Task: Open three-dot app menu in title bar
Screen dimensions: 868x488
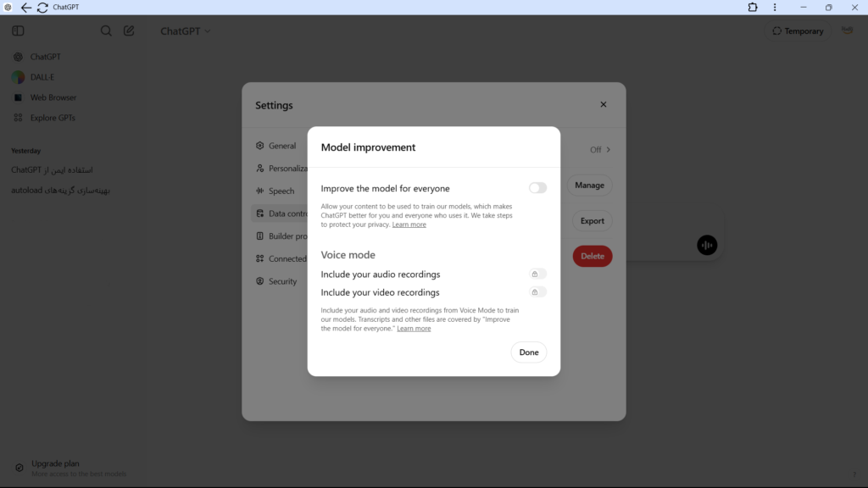Action: [x=775, y=7]
